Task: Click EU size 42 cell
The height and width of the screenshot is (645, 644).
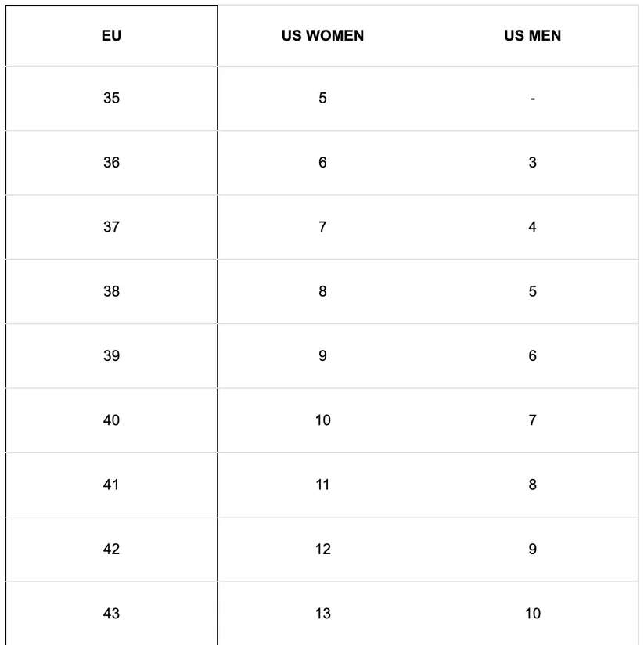Action: (111, 550)
